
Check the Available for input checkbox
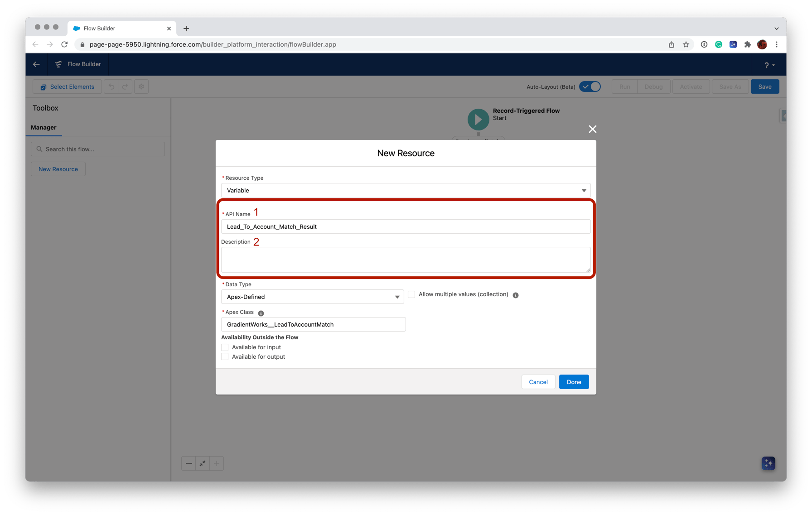[x=225, y=347]
